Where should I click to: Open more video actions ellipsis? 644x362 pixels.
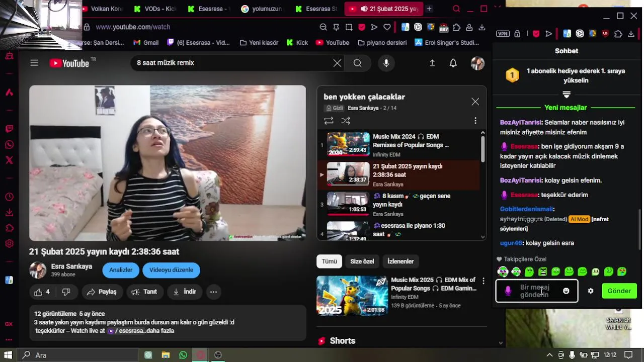pyautogui.click(x=213, y=292)
